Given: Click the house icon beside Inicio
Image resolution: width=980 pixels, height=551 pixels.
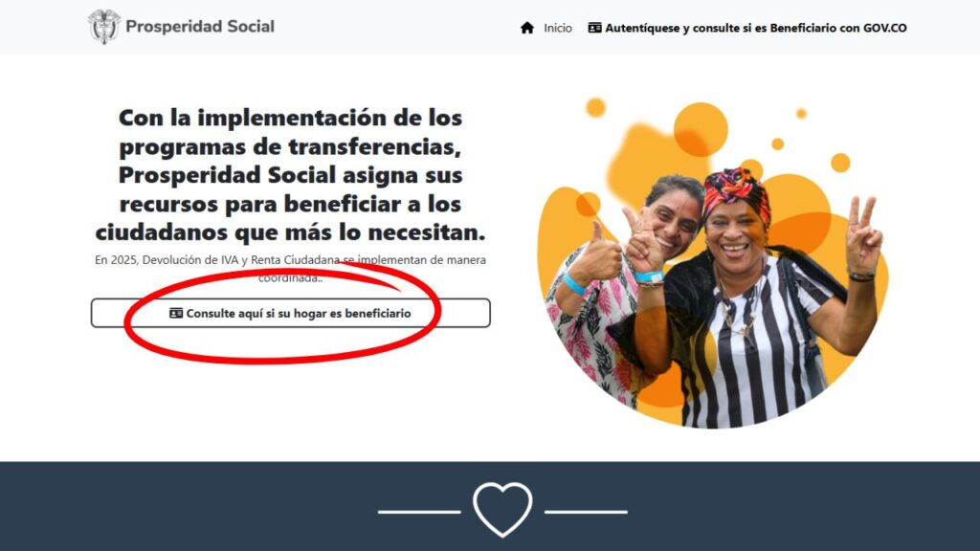Looking at the screenshot, I should (527, 28).
